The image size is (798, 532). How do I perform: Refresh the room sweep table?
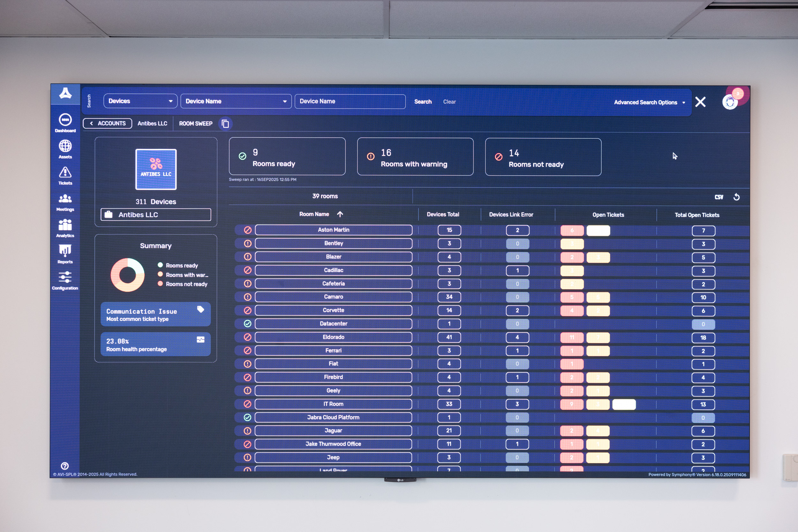737,197
